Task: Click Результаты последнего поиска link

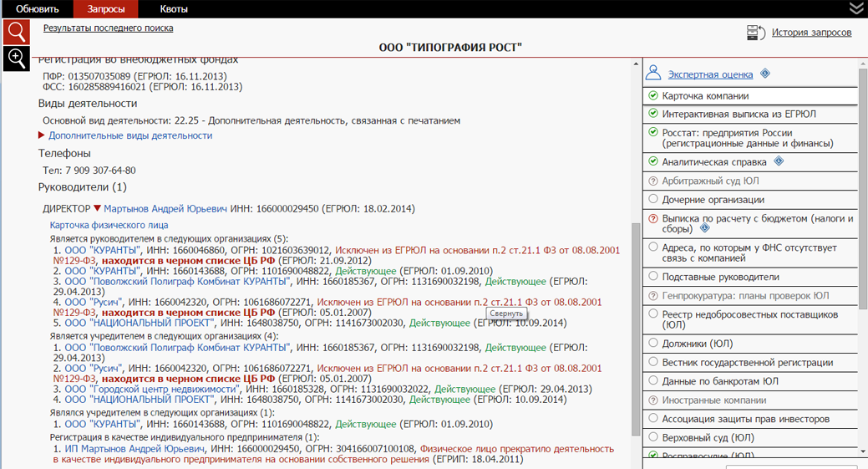Action: 109,28
